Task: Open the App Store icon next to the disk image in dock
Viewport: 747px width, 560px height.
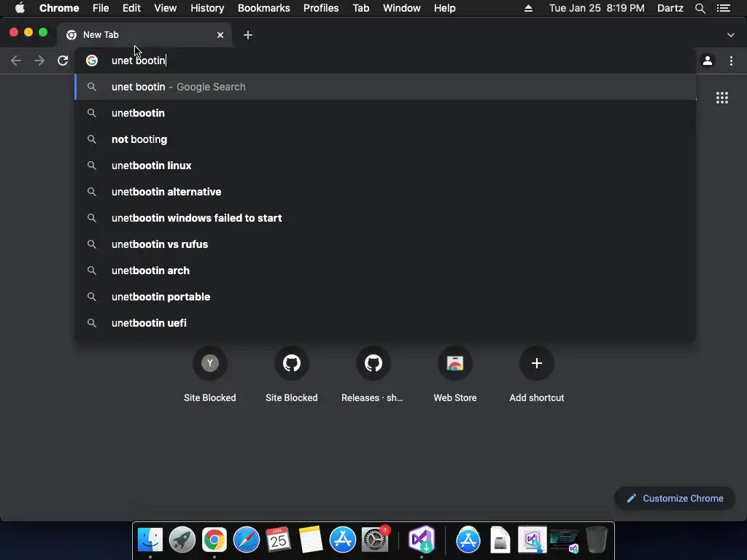Action: point(468,540)
